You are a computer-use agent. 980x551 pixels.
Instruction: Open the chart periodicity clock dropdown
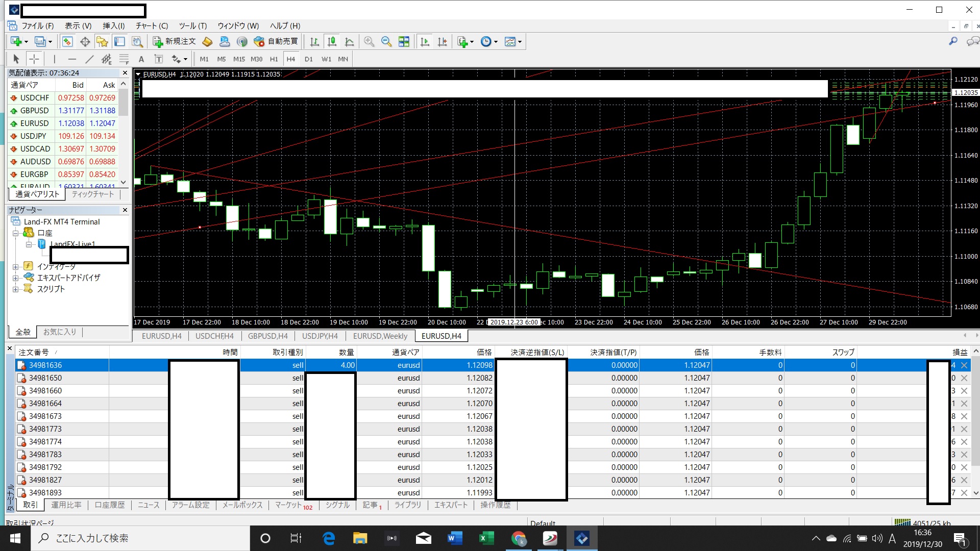pyautogui.click(x=488, y=42)
